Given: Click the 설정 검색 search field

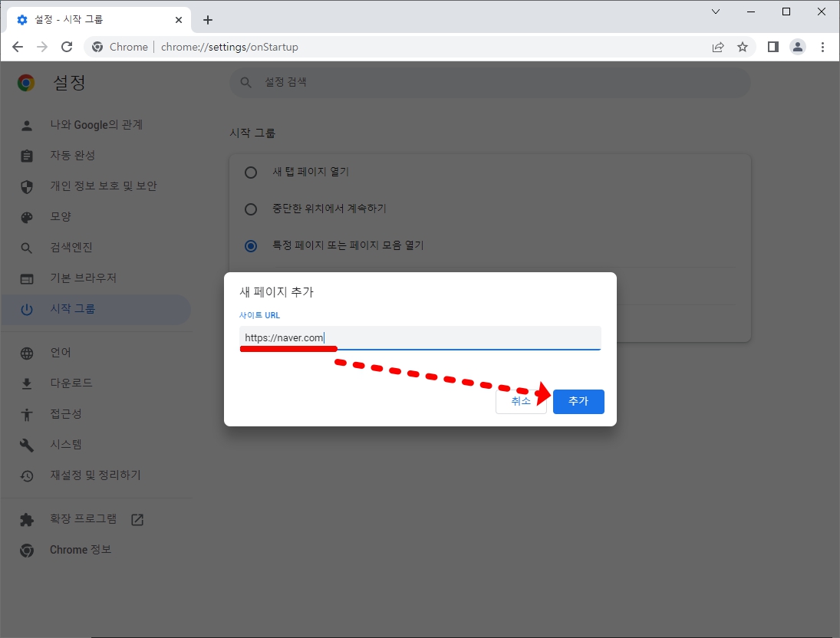Looking at the screenshot, I should click(489, 82).
